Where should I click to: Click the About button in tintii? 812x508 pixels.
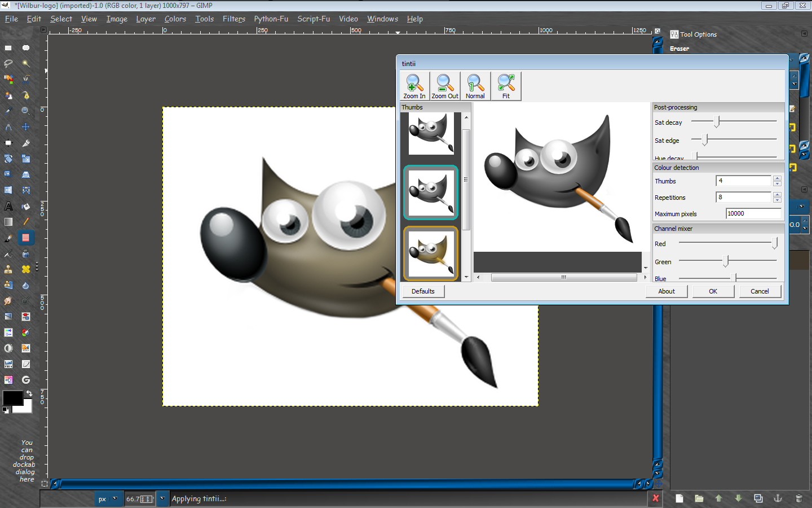click(667, 291)
